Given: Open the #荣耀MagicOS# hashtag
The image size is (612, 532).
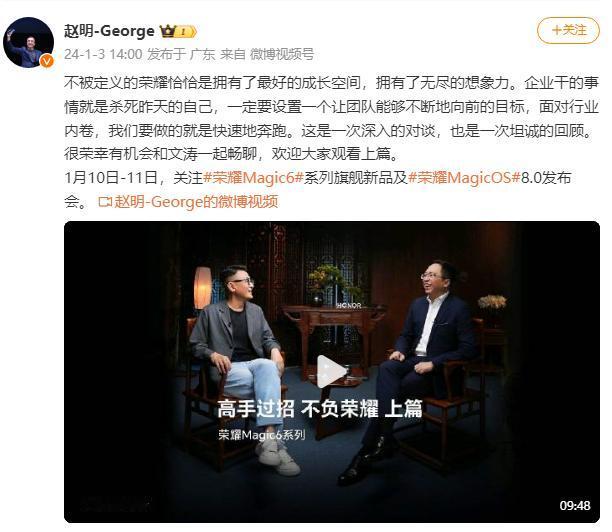Looking at the screenshot, I should coord(464,178).
